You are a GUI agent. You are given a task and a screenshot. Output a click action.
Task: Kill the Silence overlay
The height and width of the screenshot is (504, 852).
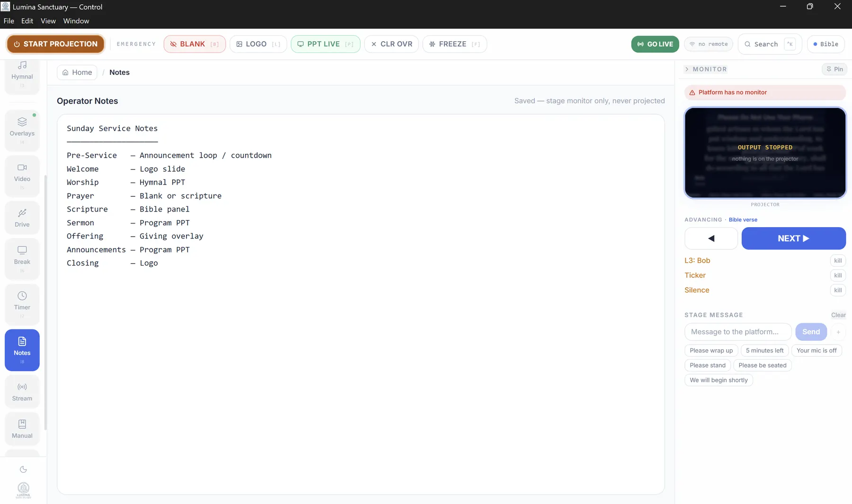838,290
